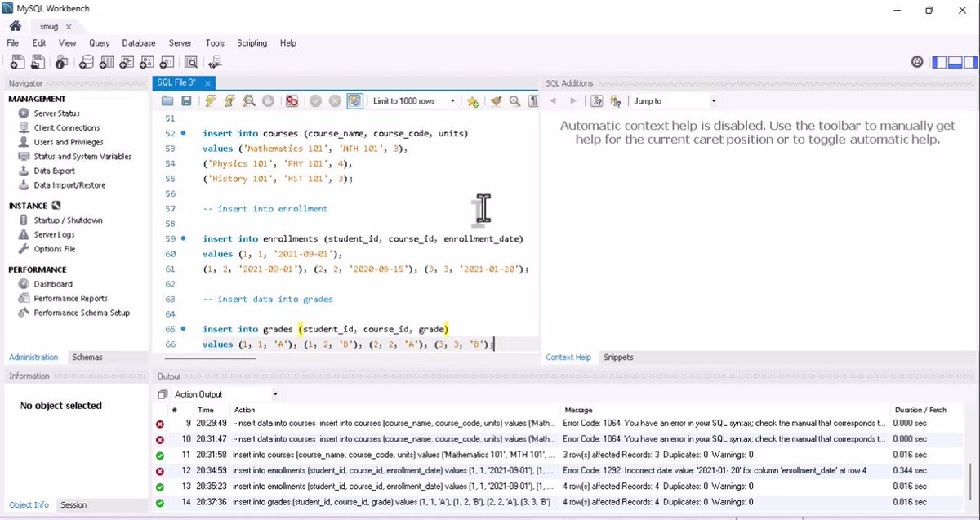Viewport: 980px width, 520px height.
Task: Context help back arrow in SQL Additions
Action: [x=554, y=101]
